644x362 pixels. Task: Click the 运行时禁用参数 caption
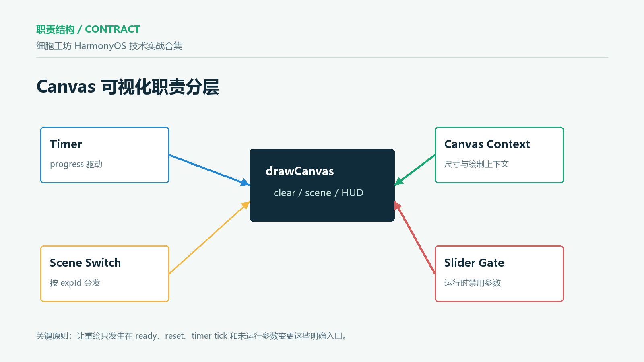tap(473, 283)
